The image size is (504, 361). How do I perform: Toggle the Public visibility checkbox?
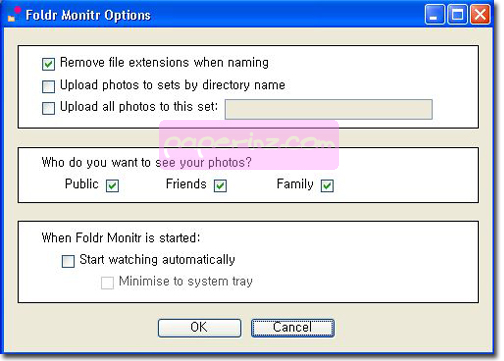pos(112,186)
